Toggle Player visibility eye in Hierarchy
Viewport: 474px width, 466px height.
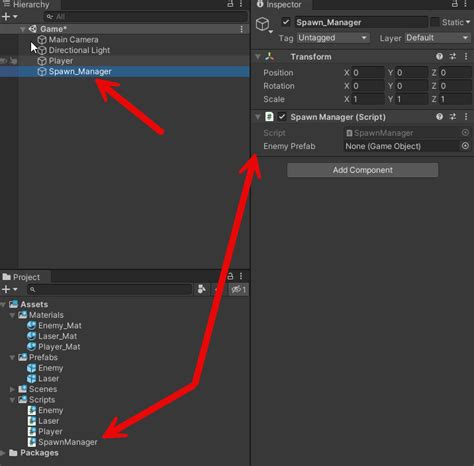(3, 61)
